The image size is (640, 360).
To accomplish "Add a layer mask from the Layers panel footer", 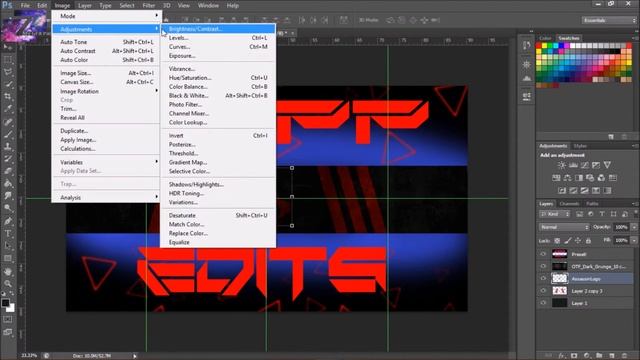I will pyautogui.click(x=574, y=356).
